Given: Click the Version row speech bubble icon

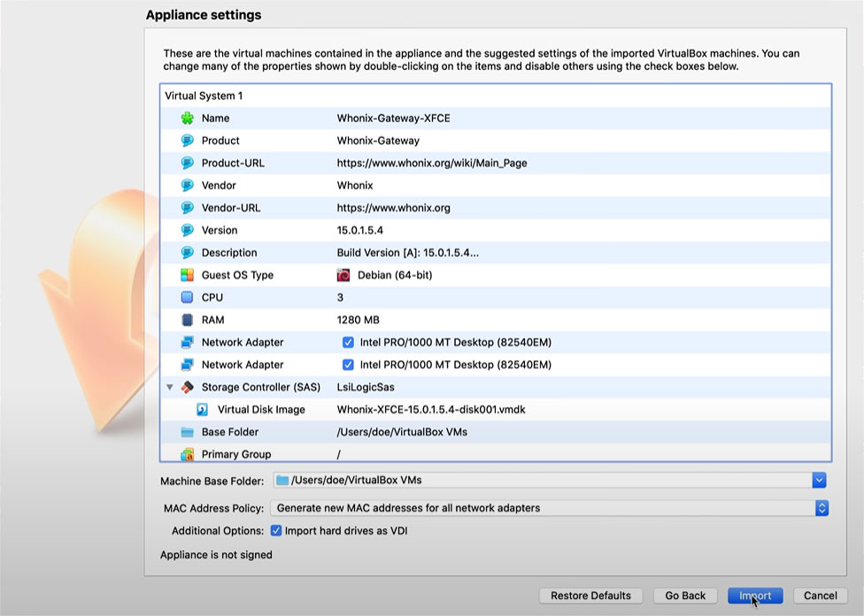Looking at the screenshot, I should click(x=188, y=230).
